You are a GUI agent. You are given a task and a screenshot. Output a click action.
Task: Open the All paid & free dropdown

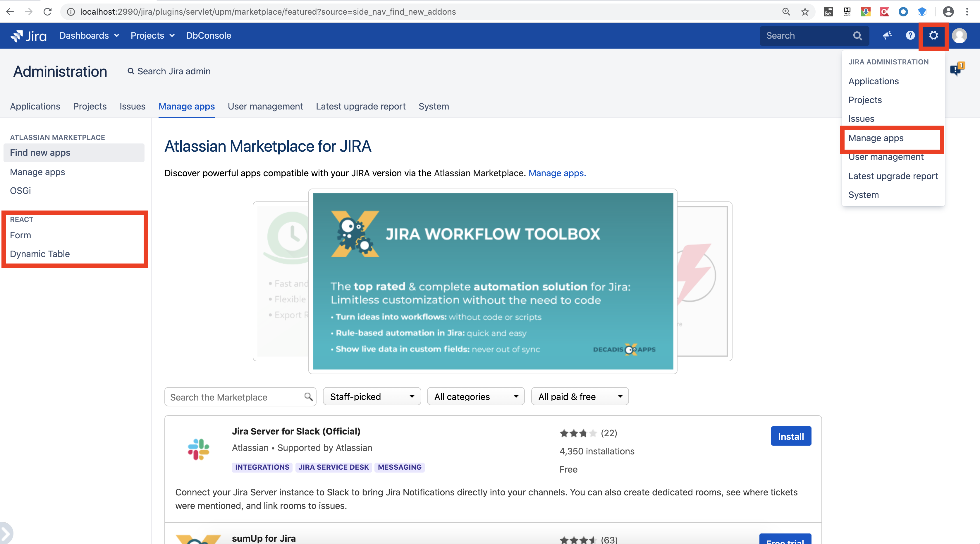(580, 396)
